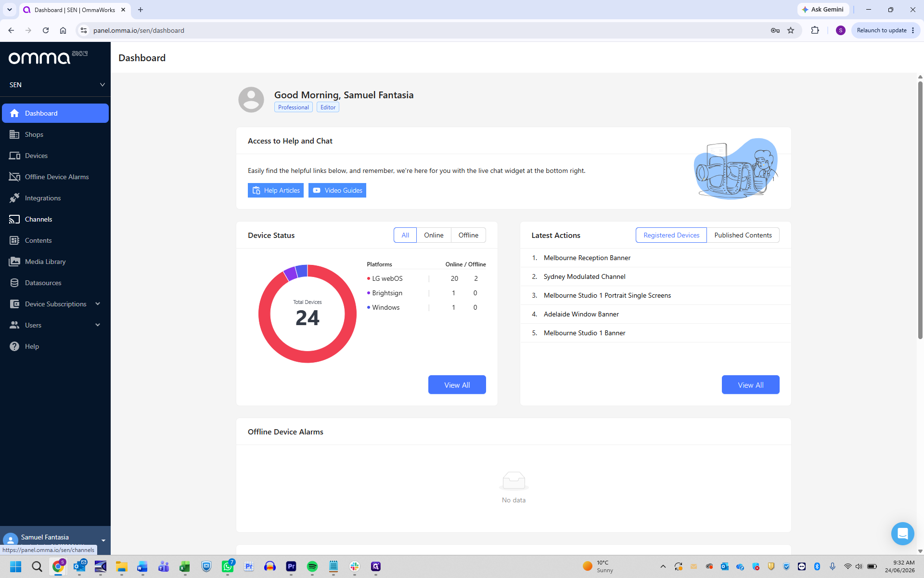Open Adelaide Window Banner entry

click(x=655, y=314)
